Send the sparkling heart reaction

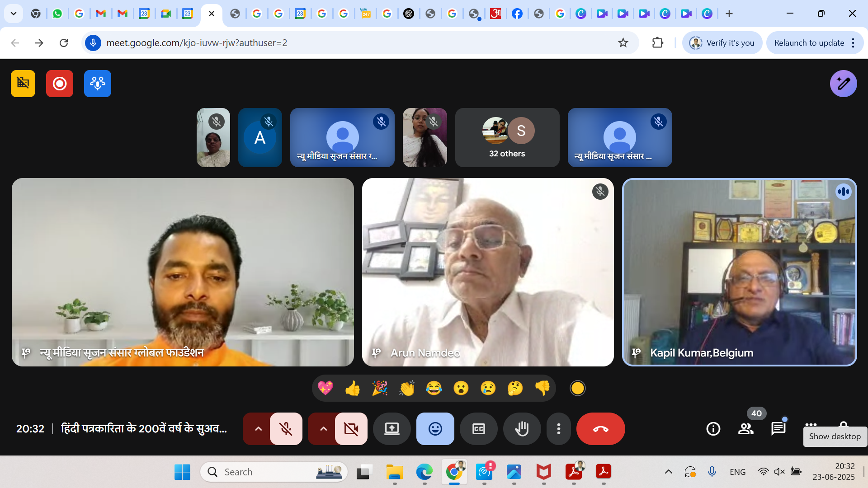325,388
